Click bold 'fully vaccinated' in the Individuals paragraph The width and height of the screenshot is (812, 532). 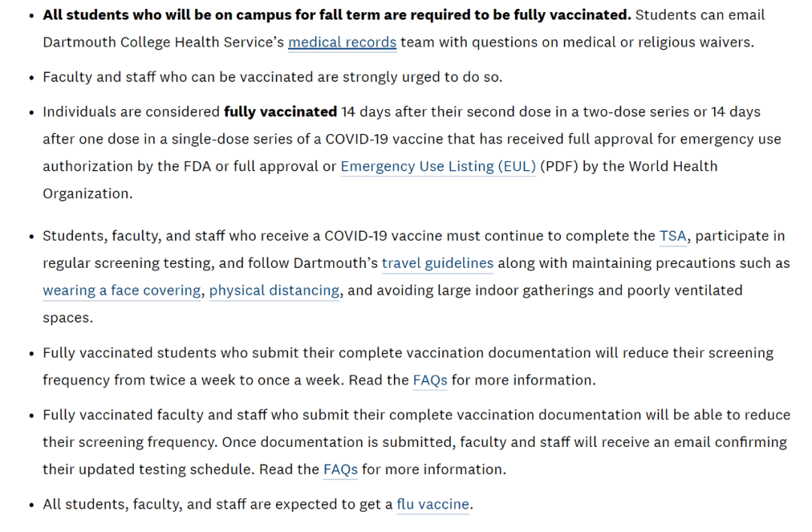[280, 112]
